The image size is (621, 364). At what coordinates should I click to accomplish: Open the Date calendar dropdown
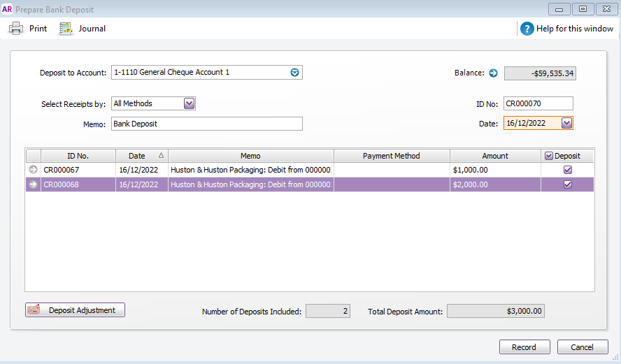coord(566,123)
